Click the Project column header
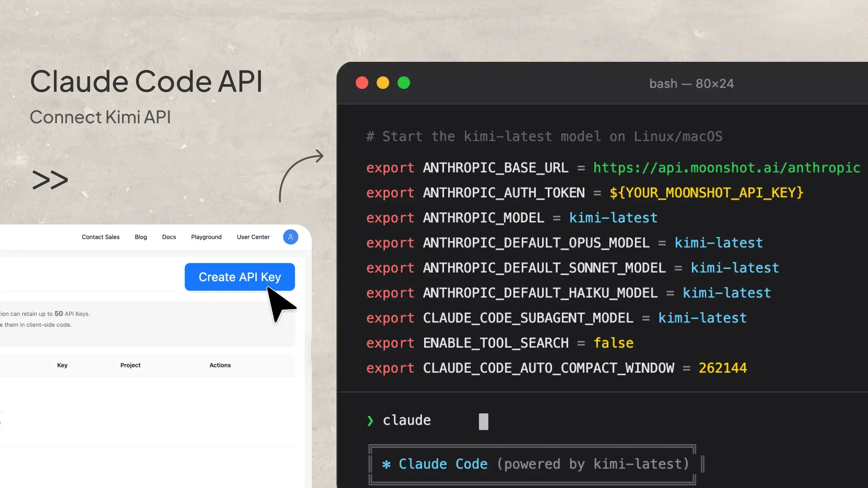 point(130,365)
